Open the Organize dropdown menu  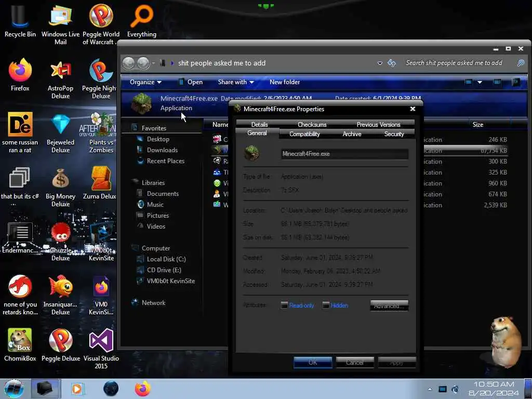[x=145, y=82]
